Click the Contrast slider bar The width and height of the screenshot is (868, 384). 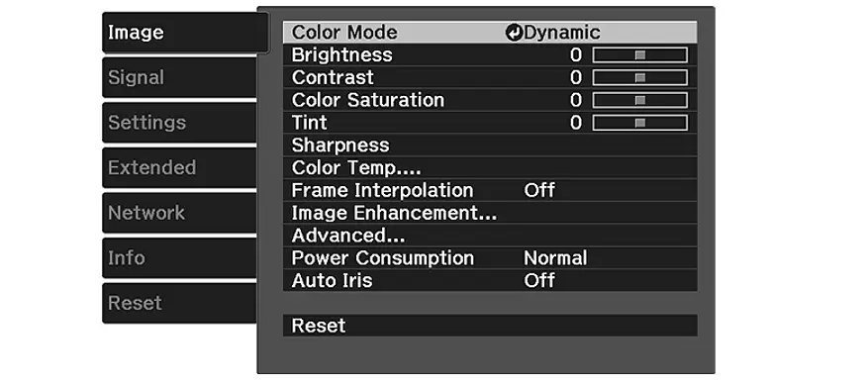pos(640,78)
